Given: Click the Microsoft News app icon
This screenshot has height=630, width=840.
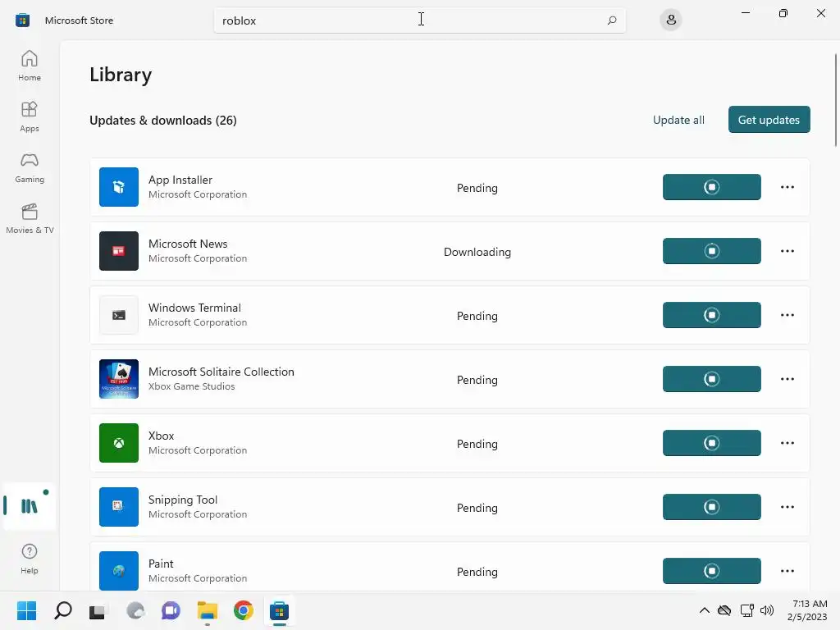Looking at the screenshot, I should [119, 251].
